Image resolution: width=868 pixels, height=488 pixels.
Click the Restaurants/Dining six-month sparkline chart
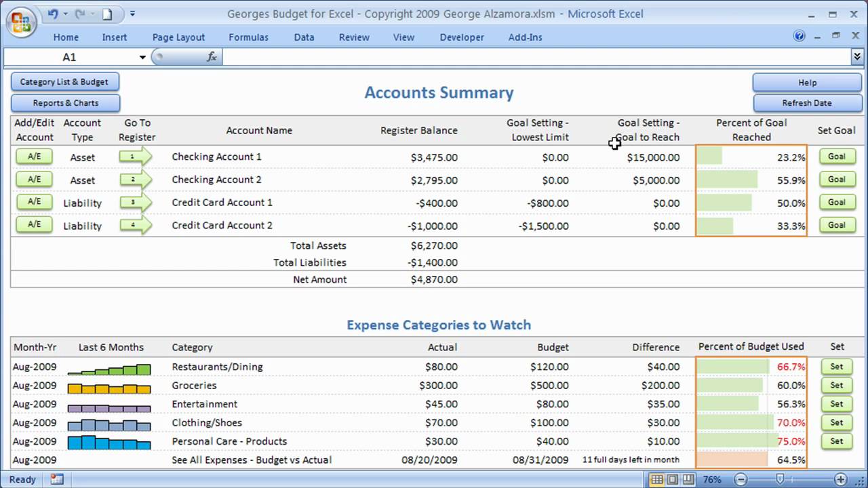point(109,369)
